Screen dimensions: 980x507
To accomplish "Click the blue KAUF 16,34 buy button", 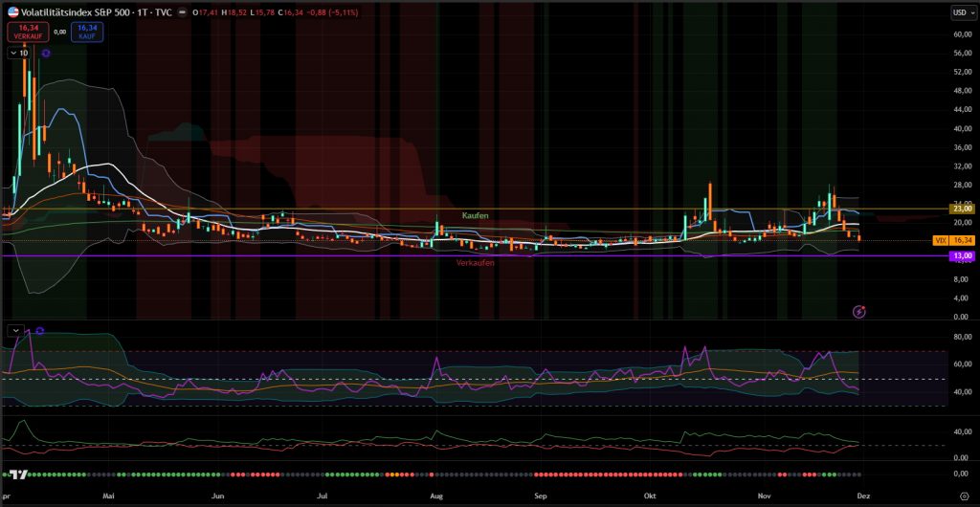I will pos(87,32).
